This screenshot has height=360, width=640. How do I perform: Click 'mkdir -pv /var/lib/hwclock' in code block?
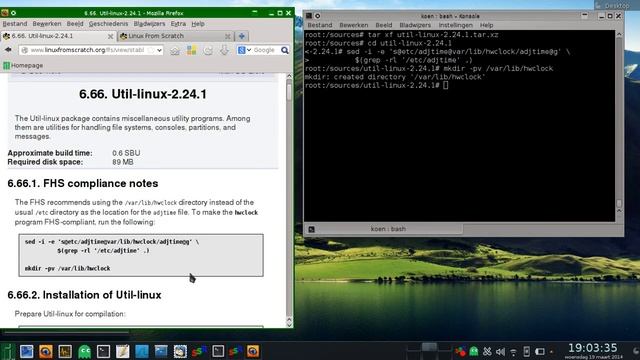[x=67, y=268]
